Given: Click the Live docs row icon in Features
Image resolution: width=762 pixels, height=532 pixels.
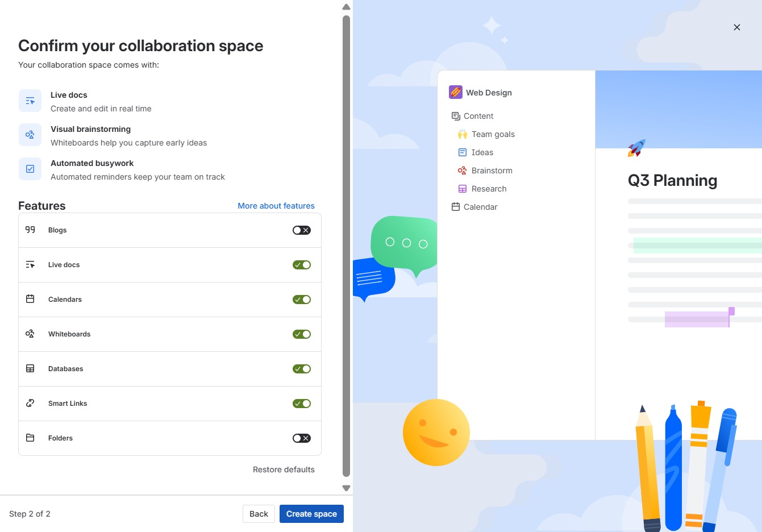Looking at the screenshot, I should pos(30,264).
